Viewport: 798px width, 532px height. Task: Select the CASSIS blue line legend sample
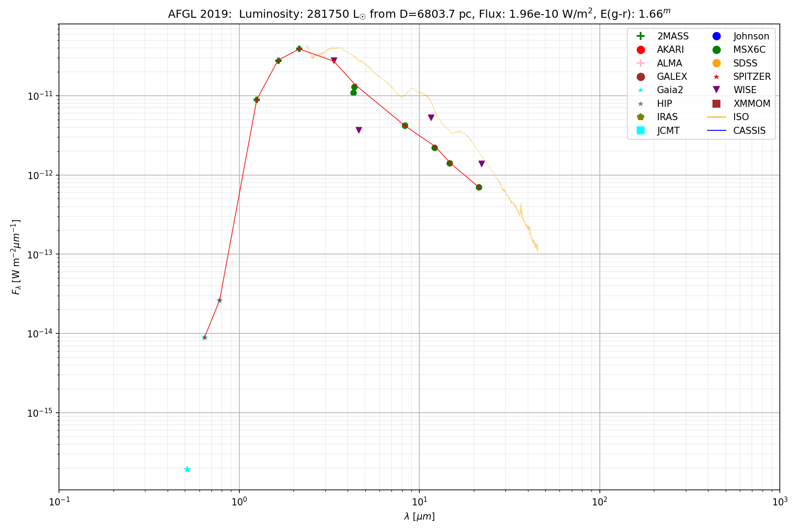(716, 130)
